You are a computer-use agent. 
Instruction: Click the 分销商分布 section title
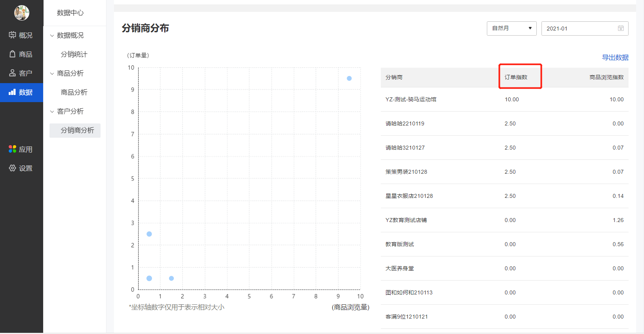point(145,28)
